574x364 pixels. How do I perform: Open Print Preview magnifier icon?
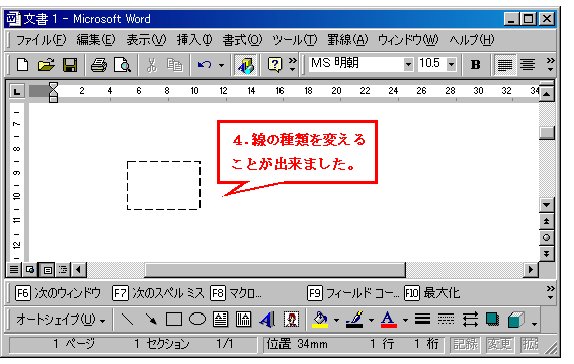click(x=122, y=65)
